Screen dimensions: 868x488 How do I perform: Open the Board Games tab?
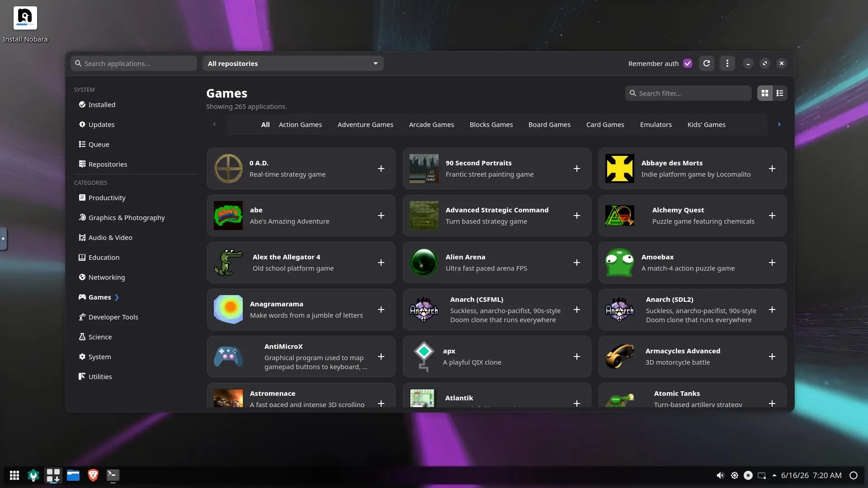549,124
